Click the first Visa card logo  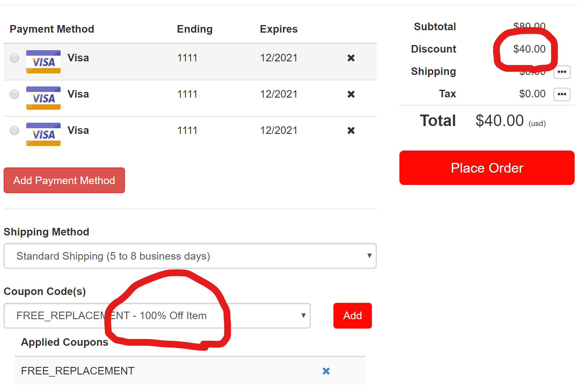click(43, 62)
